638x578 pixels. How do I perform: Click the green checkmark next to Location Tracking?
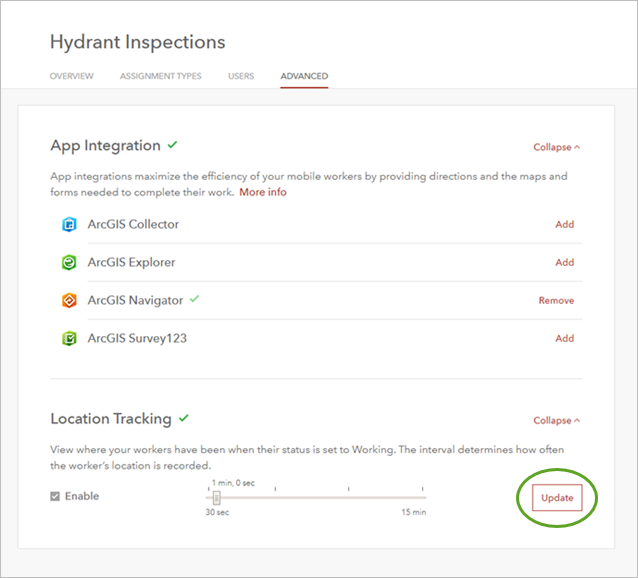tap(184, 418)
